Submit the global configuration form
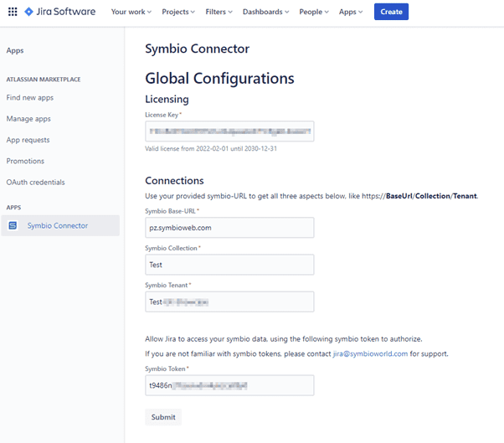This screenshot has width=504, height=443. coord(163,417)
